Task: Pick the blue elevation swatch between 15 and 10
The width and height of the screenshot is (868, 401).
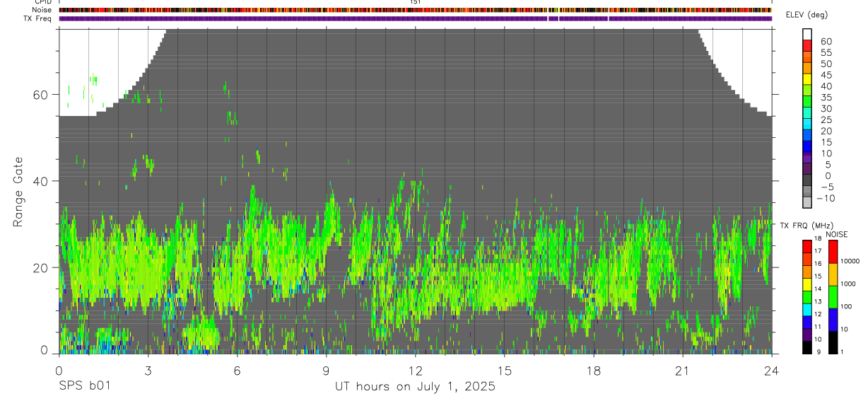Action: click(x=807, y=146)
